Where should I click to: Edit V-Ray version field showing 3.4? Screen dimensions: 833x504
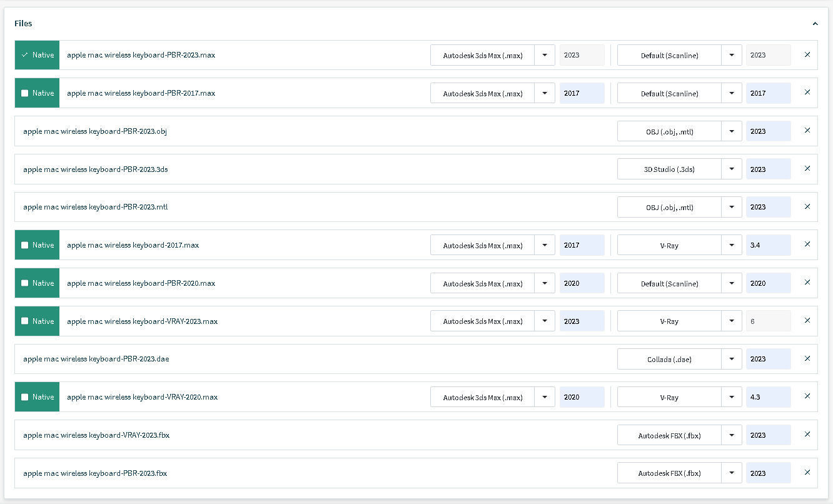768,245
